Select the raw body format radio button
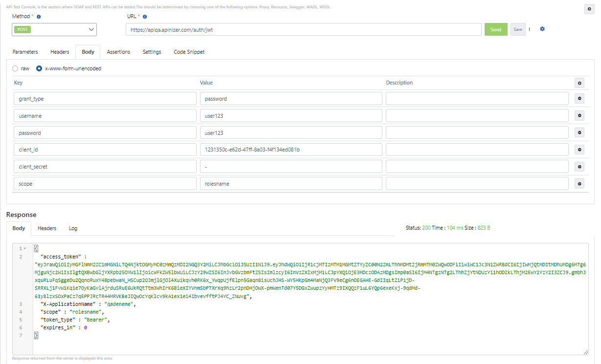Image resolution: width=601 pixels, height=364 pixels. click(15, 68)
